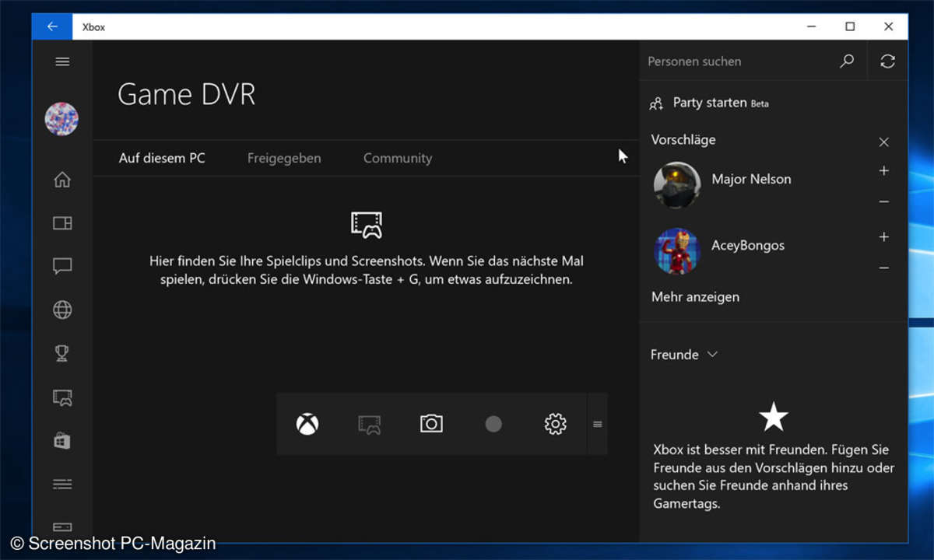Switch to the Community tab
The width and height of the screenshot is (934, 560).
point(398,158)
